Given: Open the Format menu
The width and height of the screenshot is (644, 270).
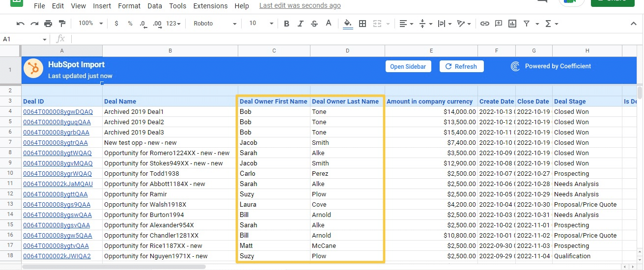Looking at the screenshot, I should pyautogui.click(x=129, y=6).
